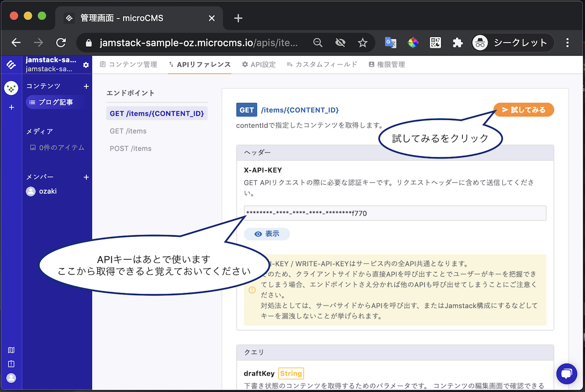The height and width of the screenshot is (392, 585).
Task: Open Google Translate extension
Action: click(390, 42)
